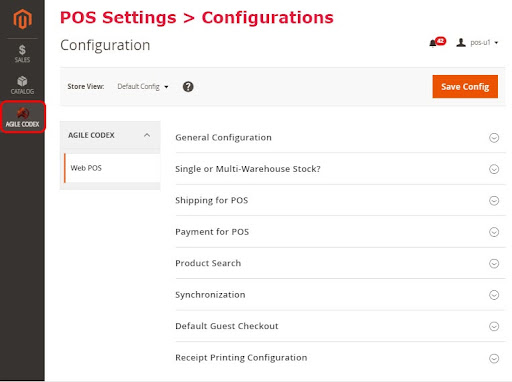
Task: Expand General Configuration with its chevron icon
Action: pos(494,138)
